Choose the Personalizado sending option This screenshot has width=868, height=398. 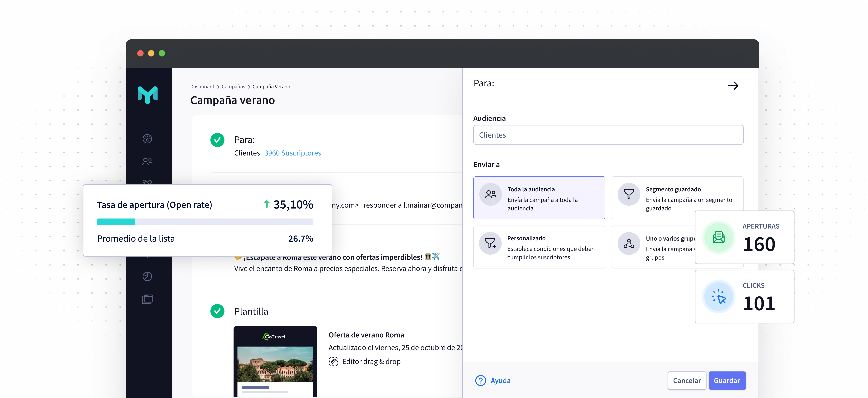[539, 247]
